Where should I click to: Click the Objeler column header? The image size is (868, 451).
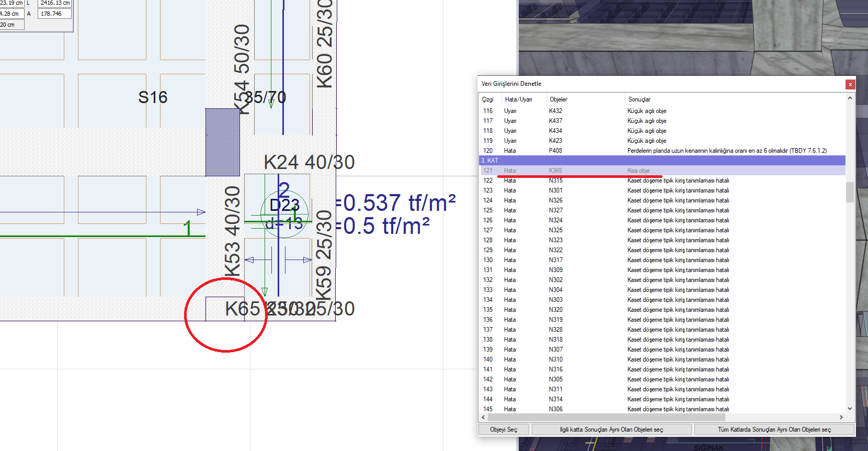coord(558,99)
